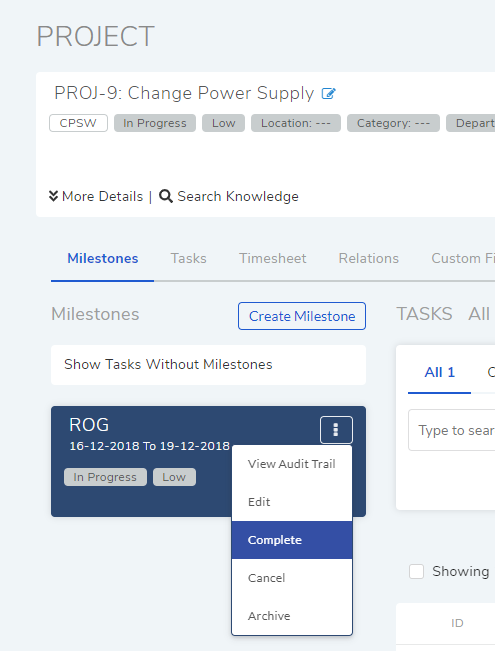Click the Location tag on the project
Viewport: 495px width, 651px height.
pyautogui.click(x=296, y=123)
